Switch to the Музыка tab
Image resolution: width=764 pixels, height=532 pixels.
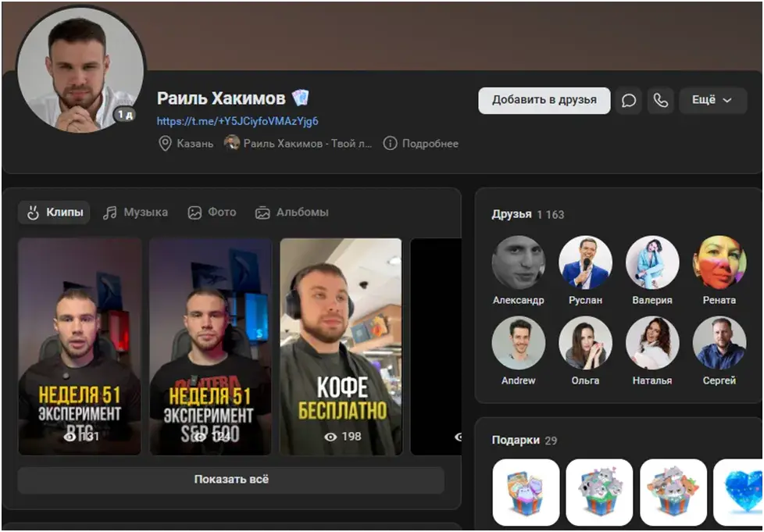(x=135, y=212)
